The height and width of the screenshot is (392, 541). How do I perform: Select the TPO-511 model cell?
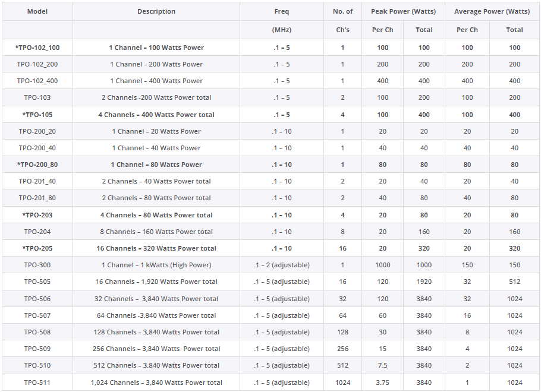(x=37, y=382)
